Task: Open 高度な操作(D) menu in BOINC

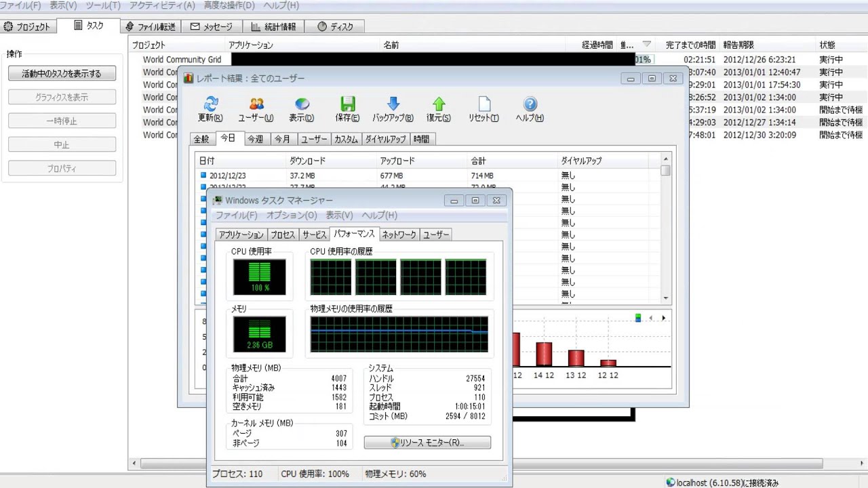Action: 230,5
